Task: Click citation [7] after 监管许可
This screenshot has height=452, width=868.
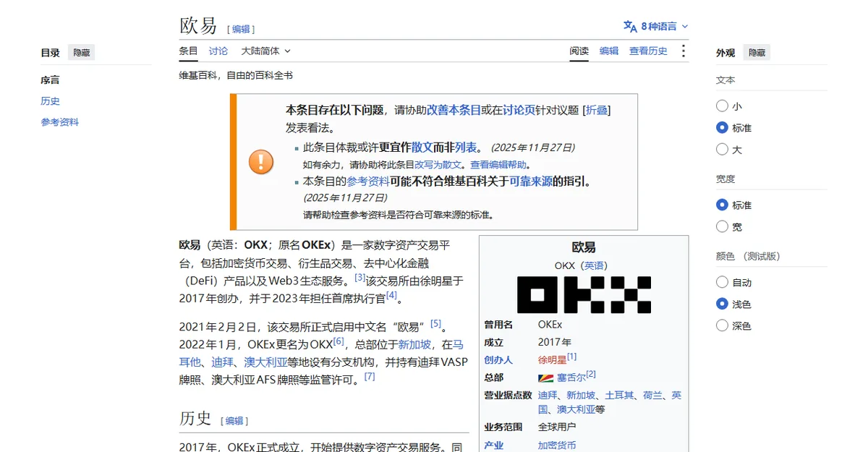Action: point(370,376)
